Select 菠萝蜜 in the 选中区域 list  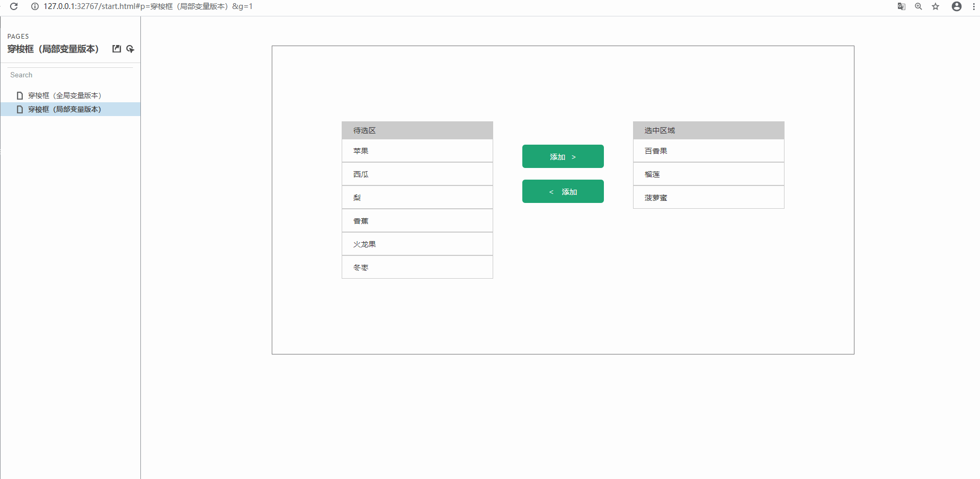pyautogui.click(x=708, y=197)
